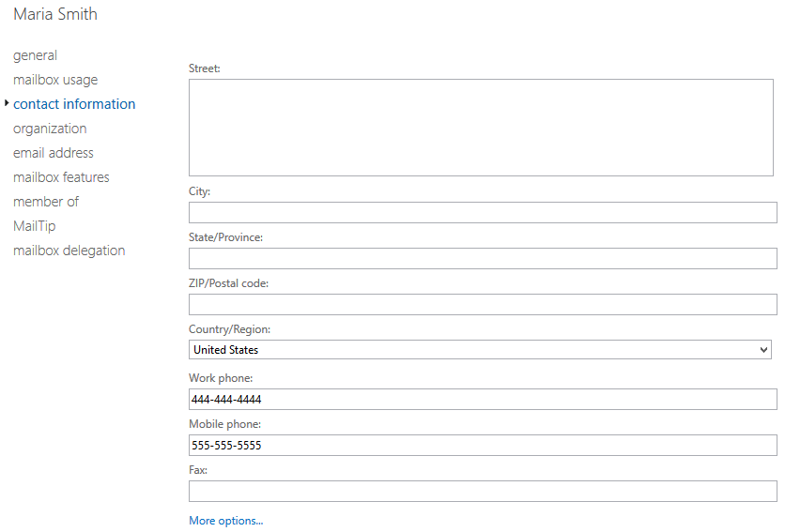Expand the Country/Region dropdown
The width and height of the screenshot is (785, 532).
pyautogui.click(x=480, y=350)
